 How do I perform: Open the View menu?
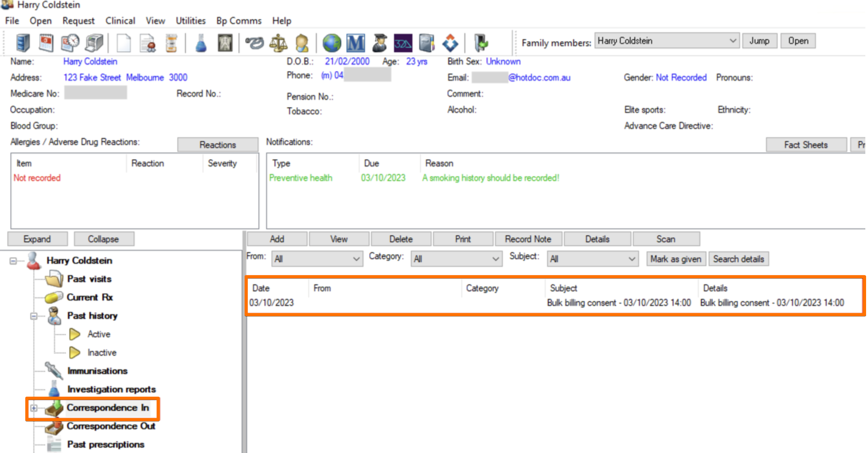pyautogui.click(x=155, y=21)
